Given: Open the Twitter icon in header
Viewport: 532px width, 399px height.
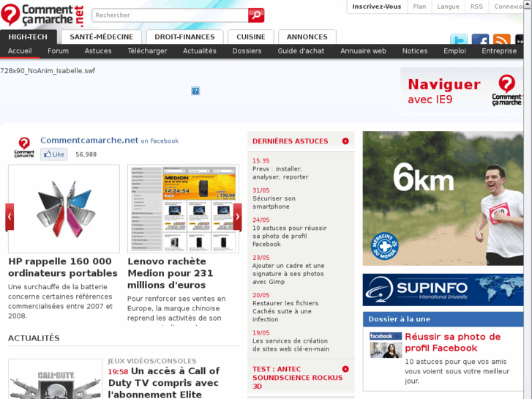Looking at the screenshot, I should coord(458,40).
